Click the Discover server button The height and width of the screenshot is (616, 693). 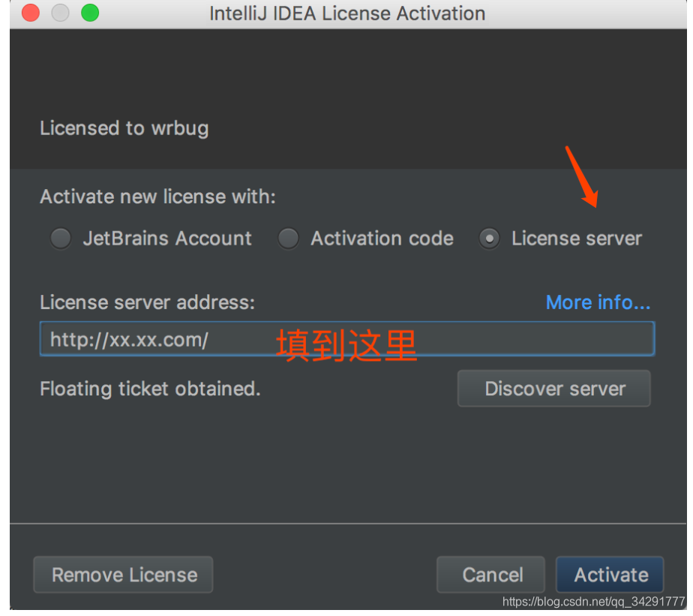pos(553,389)
